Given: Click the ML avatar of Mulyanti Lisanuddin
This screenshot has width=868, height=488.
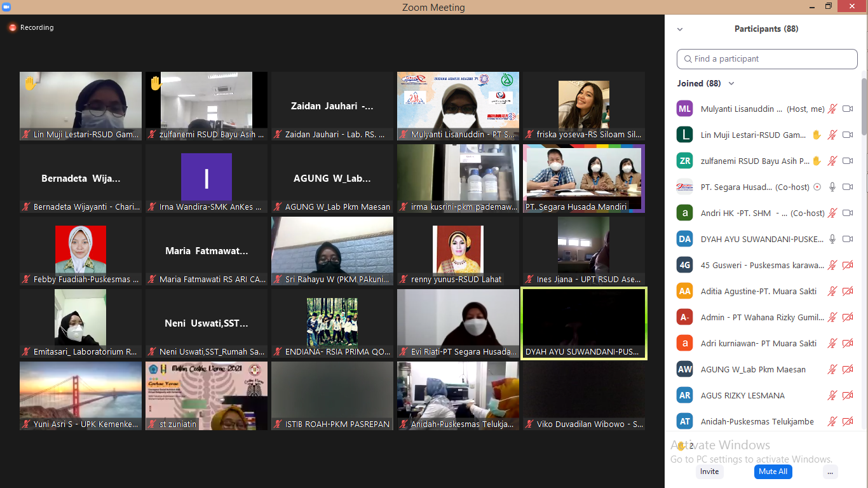Looking at the screenshot, I should pos(684,109).
